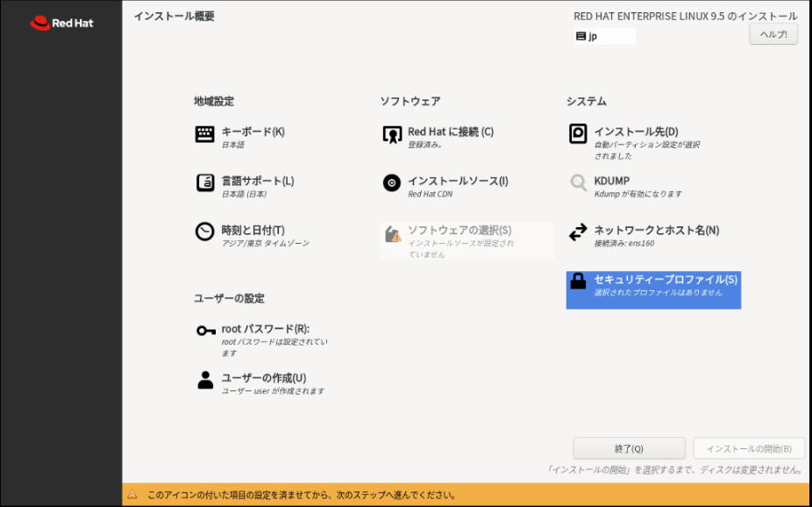Open keyboard settings via the keyboard icon

pos(203,134)
